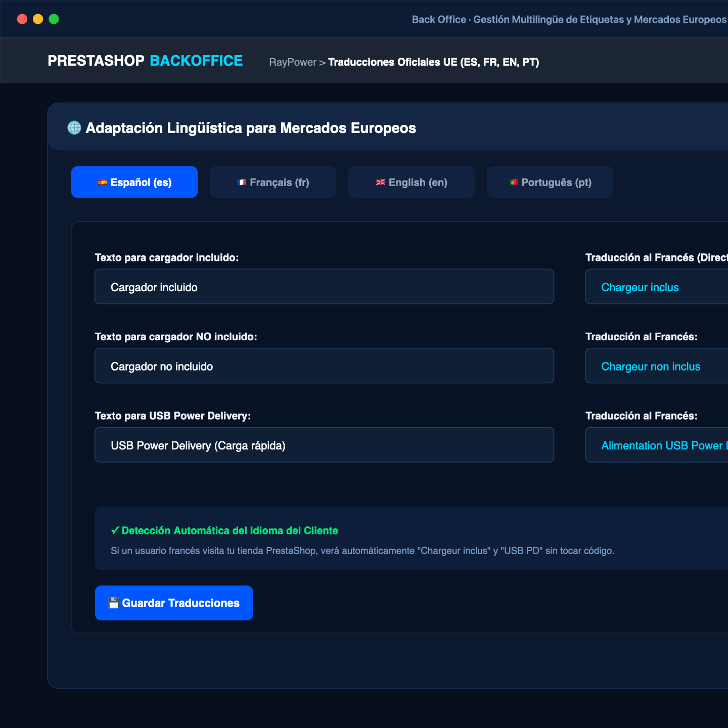
Task: Click the Si un usuario francés info text
Action: tap(362, 551)
